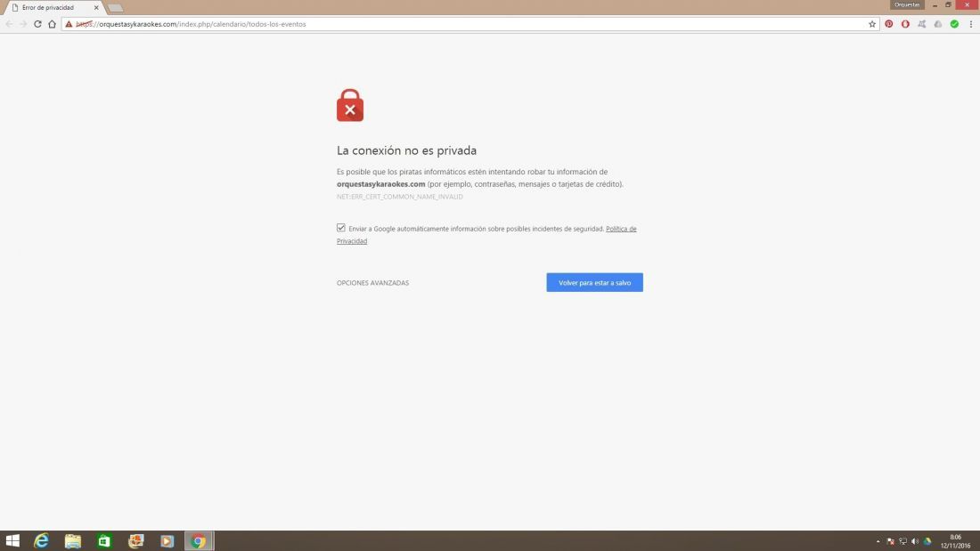Open the gray cloud extension icon
Viewport: 980px width, 551px height.
pyautogui.click(x=938, y=24)
